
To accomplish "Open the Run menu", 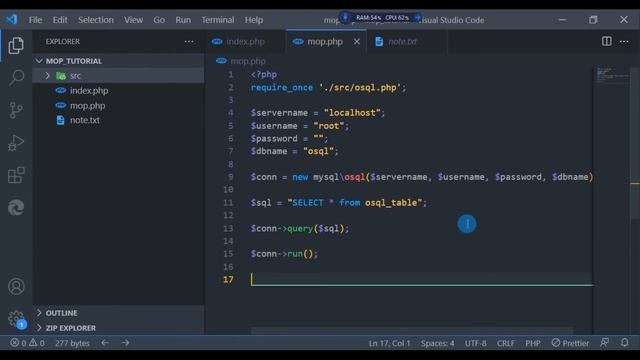I will [x=183, y=20].
